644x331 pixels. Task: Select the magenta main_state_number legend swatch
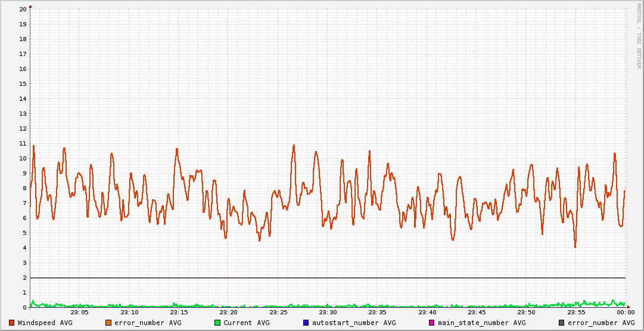coord(432,323)
